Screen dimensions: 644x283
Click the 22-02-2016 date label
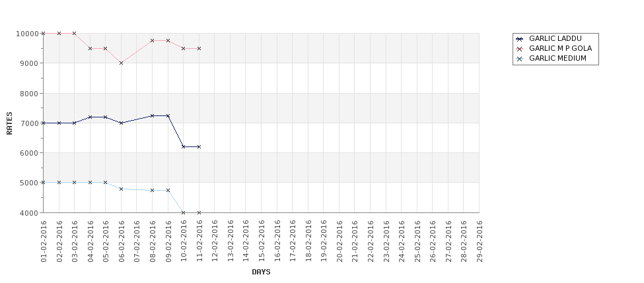pyautogui.click(x=371, y=241)
